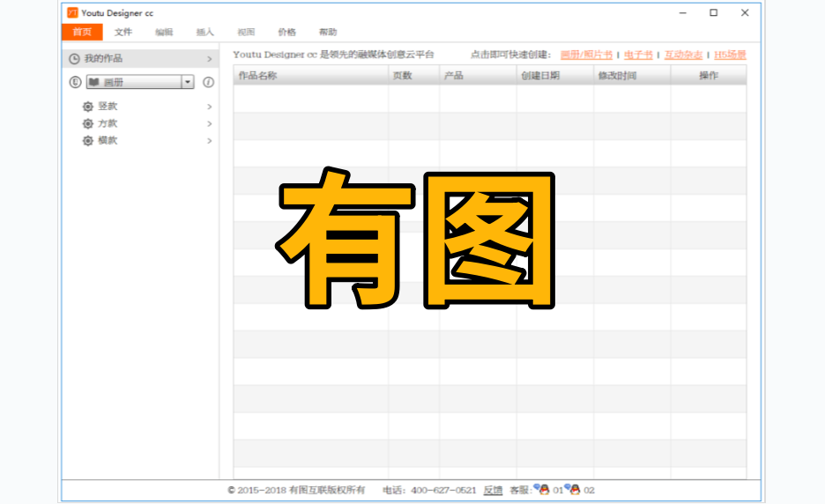Create a new 互动杂志 via link
Viewport: 825px width, 504px height.
(x=683, y=55)
